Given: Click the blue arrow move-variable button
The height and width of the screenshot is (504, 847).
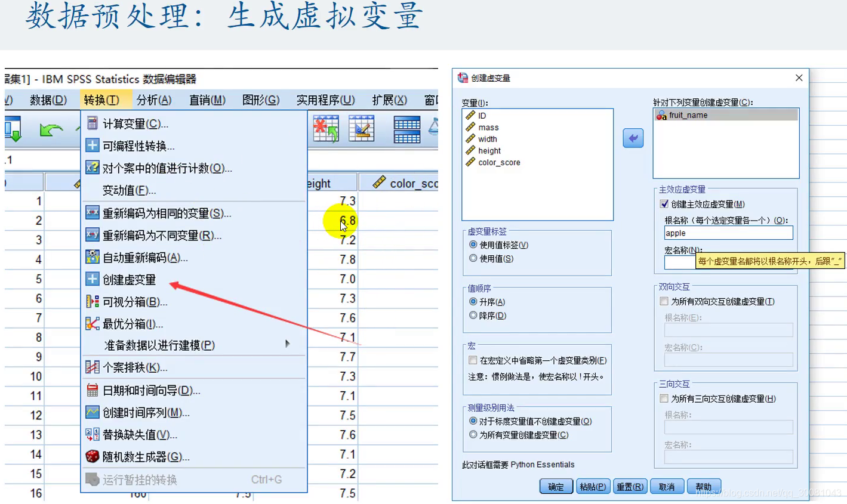Looking at the screenshot, I should (x=633, y=138).
